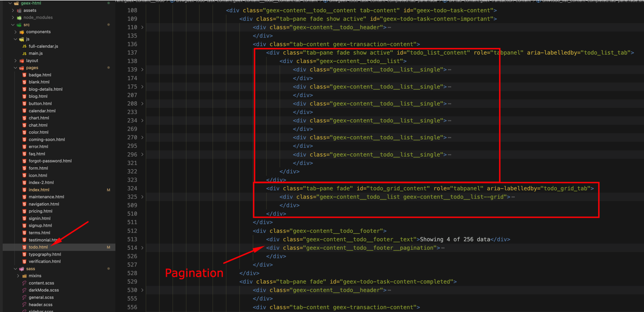Click the folded ellipsis on line 110

click(x=389, y=27)
